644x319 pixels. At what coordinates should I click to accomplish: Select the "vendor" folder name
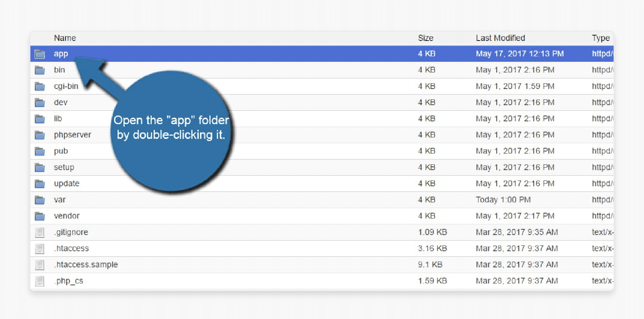[x=66, y=216]
